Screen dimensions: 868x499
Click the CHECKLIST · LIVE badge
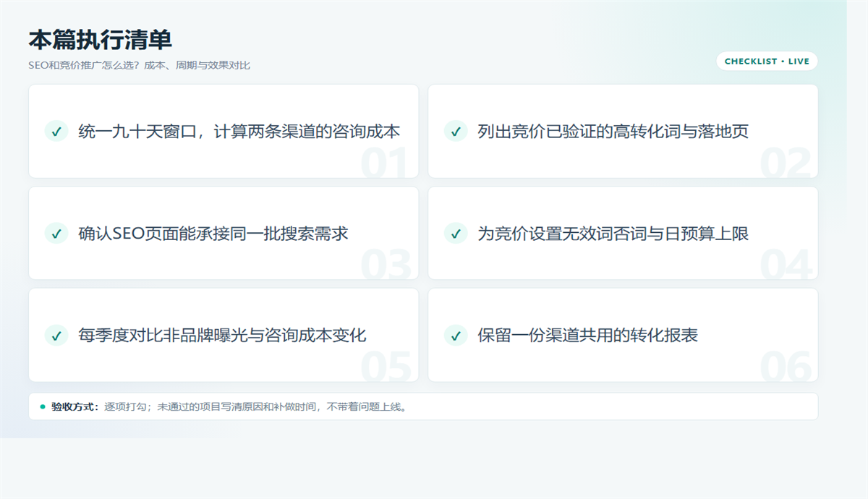(767, 61)
